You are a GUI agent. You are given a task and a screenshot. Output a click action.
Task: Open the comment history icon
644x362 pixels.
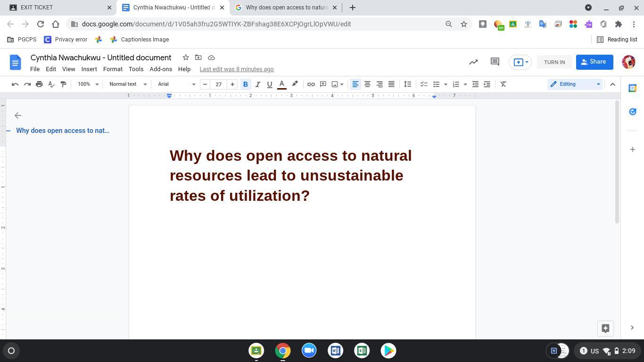point(495,62)
